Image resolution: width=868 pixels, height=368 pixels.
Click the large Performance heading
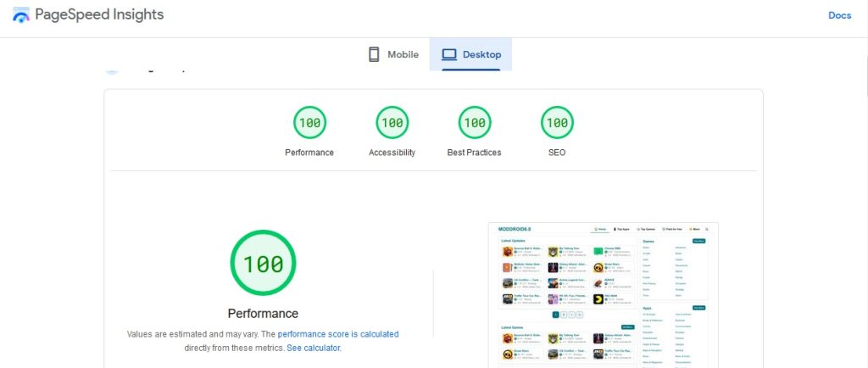(x=263, y=314)
